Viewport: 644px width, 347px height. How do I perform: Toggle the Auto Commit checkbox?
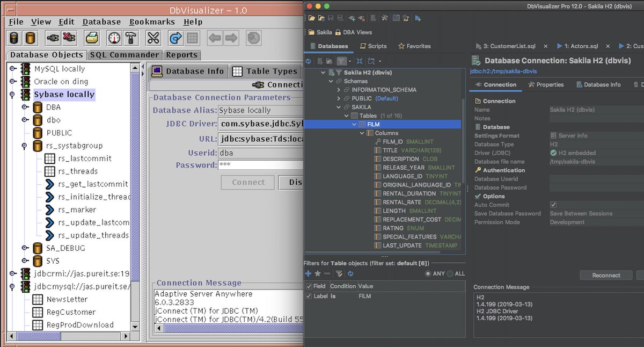click(x=553, y=205)
